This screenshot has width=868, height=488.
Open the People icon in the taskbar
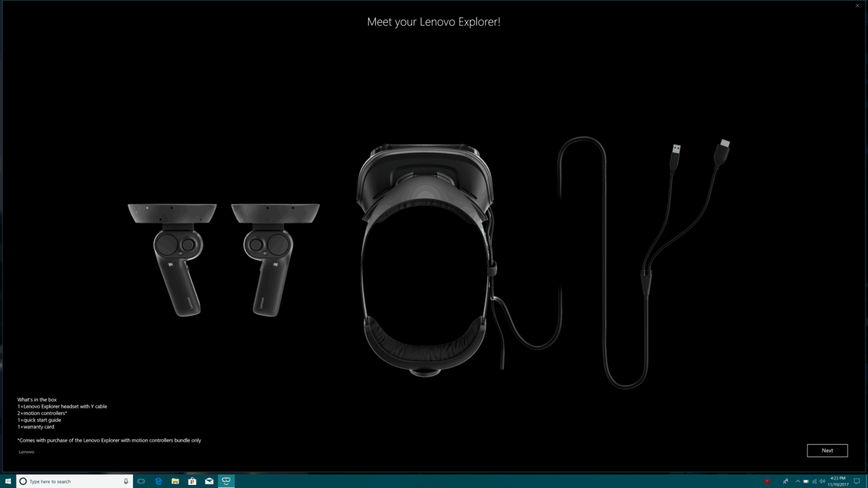pos(785,482)
